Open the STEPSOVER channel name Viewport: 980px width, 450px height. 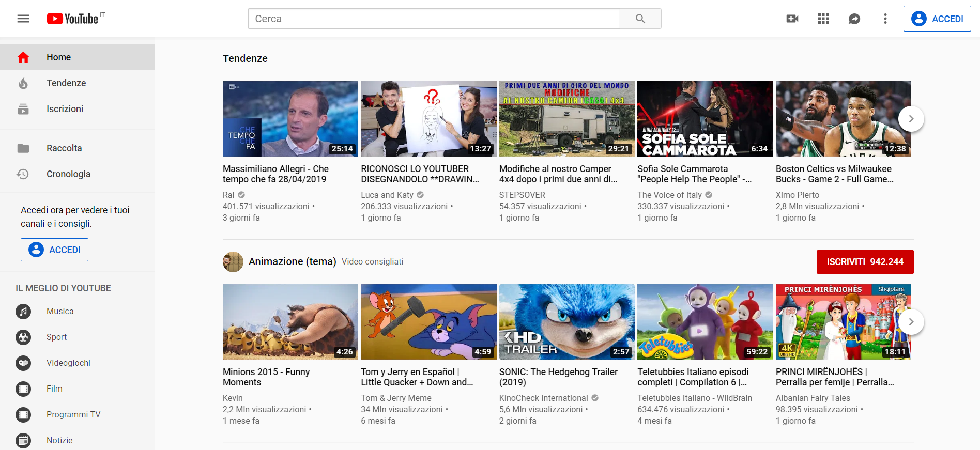click(522, 195)
